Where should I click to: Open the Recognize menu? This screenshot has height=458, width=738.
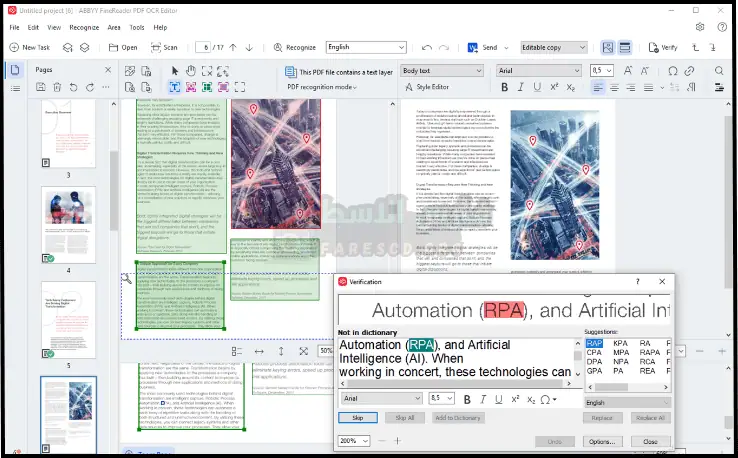tap(84, 27)
